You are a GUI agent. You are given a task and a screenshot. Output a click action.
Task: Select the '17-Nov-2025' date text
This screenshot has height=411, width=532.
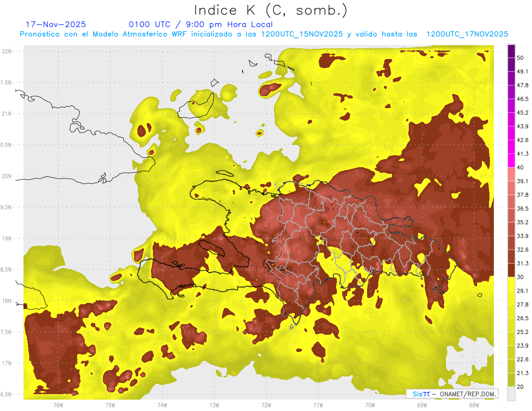[56, 24]
